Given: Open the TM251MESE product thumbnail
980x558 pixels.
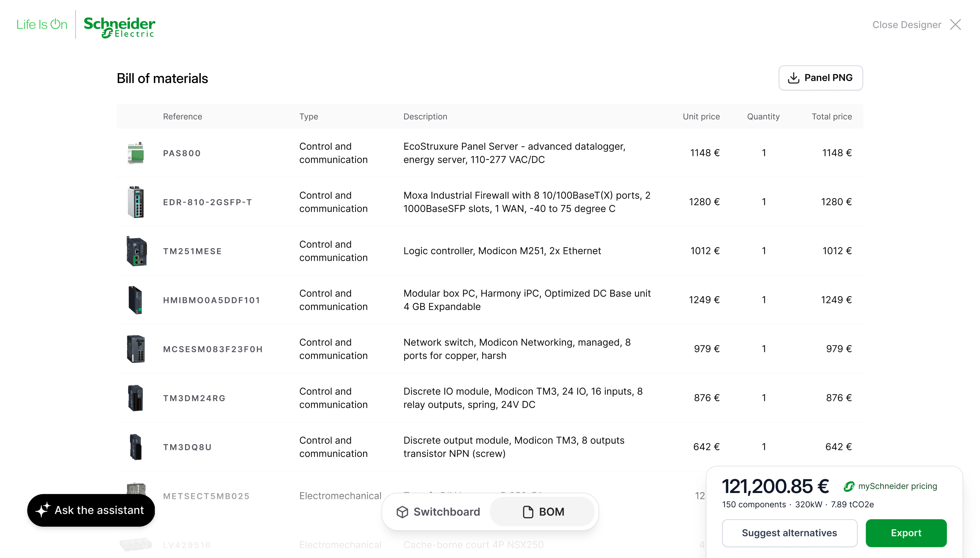Looking at the screenshot, I should pyautogui.click(x=136, y=251).
